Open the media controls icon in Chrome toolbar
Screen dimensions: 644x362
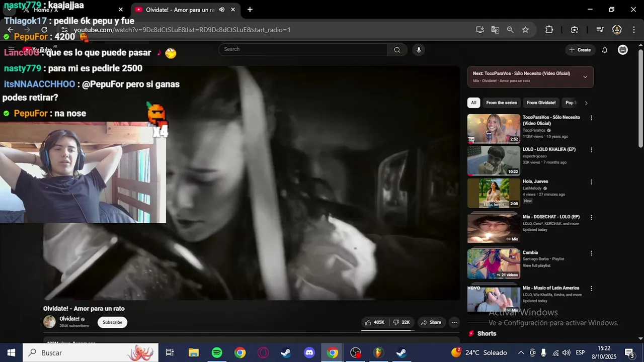[x=600, y=30]
